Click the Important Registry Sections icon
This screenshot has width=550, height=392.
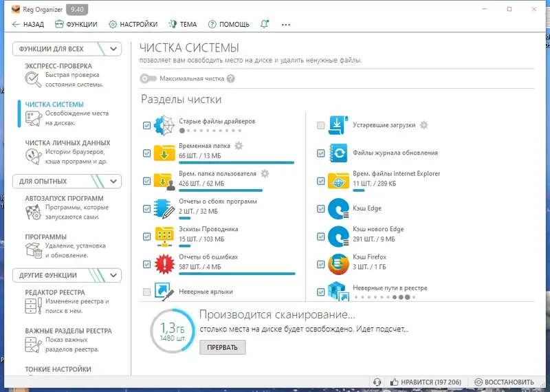click(x=33, y=345)
